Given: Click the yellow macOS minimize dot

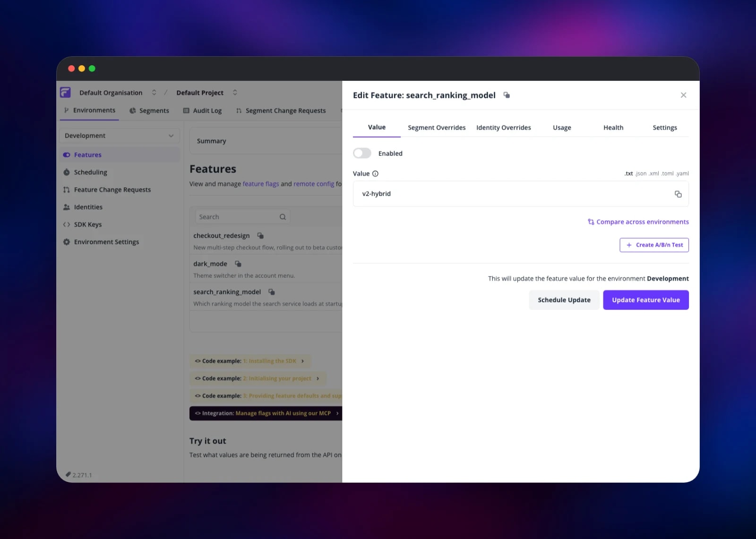Looking at the screenshot, I should [82, 68].
